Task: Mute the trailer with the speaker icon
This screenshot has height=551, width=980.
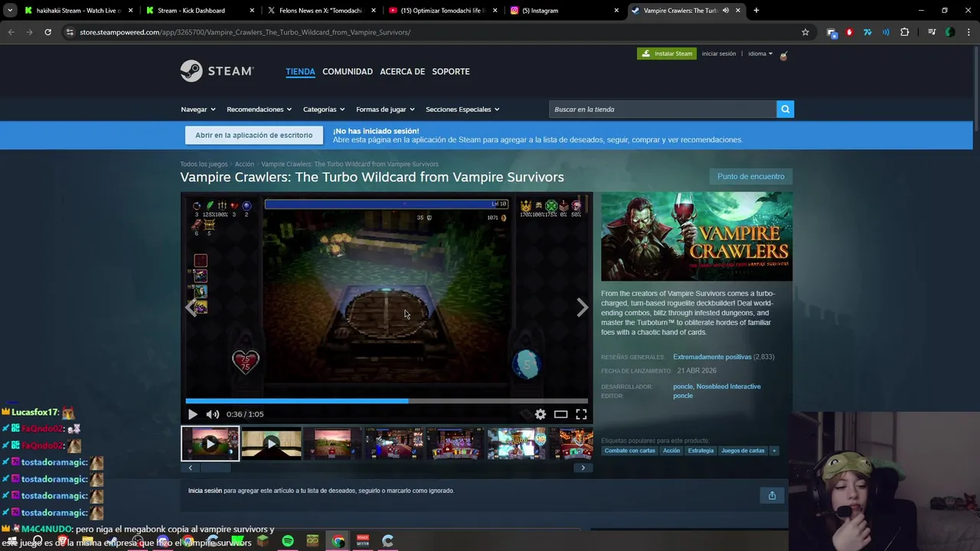Action: tap(213, 414)
